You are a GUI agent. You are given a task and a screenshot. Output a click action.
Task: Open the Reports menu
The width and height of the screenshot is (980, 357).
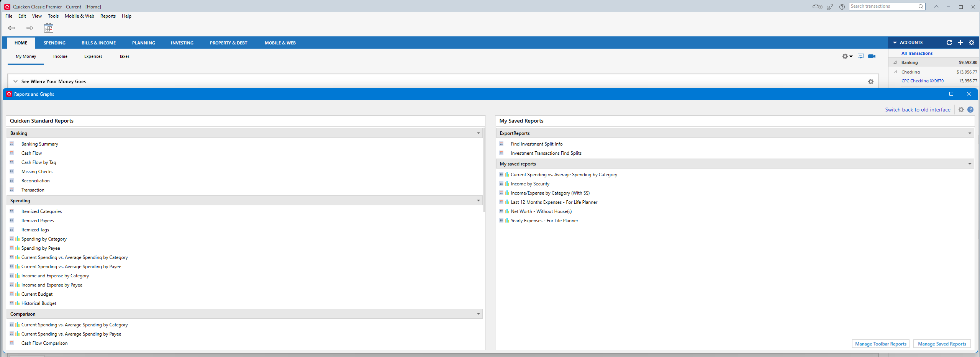point(108,16)
